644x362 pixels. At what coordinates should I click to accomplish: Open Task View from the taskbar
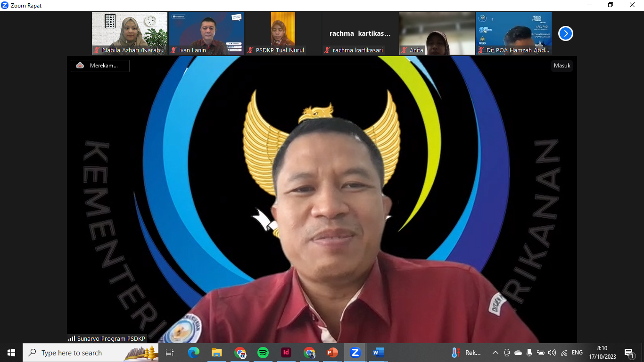point(170,353)
